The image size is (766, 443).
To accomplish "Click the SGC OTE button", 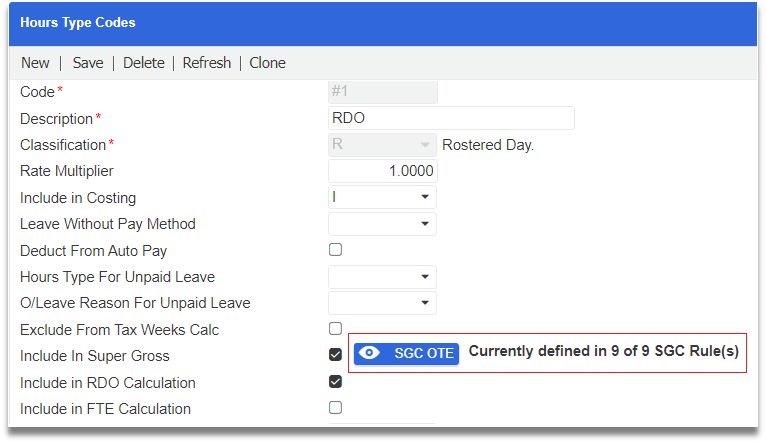I will (x=406, y=353).
